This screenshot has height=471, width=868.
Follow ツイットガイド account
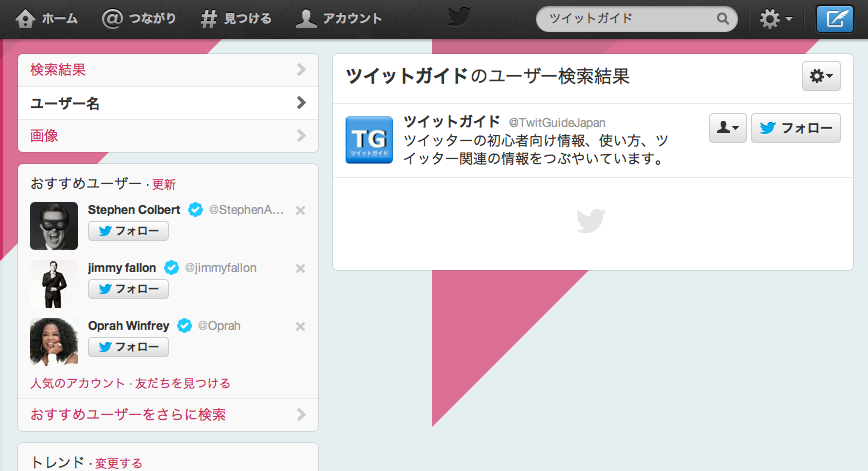(796, 128)
